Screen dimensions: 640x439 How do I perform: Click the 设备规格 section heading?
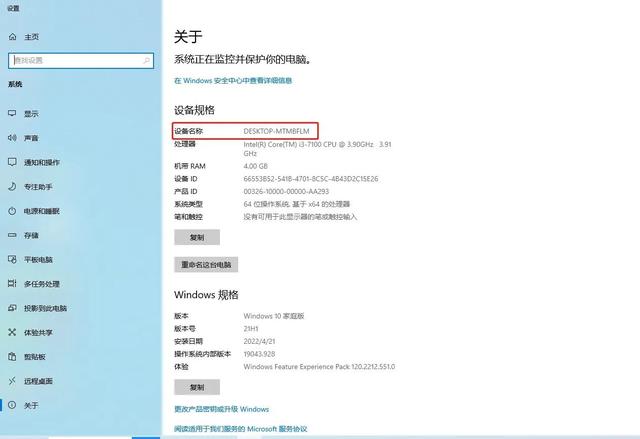pos(195,110)
